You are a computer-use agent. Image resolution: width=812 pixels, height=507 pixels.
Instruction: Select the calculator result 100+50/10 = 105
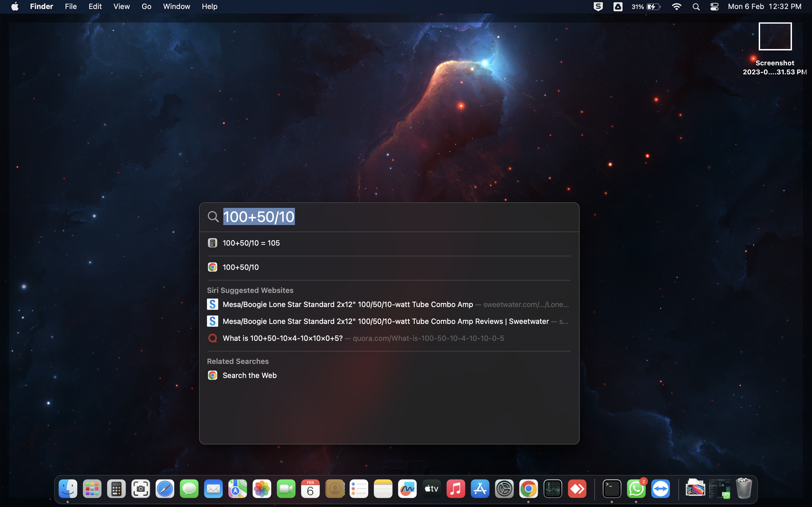[251, 243]
